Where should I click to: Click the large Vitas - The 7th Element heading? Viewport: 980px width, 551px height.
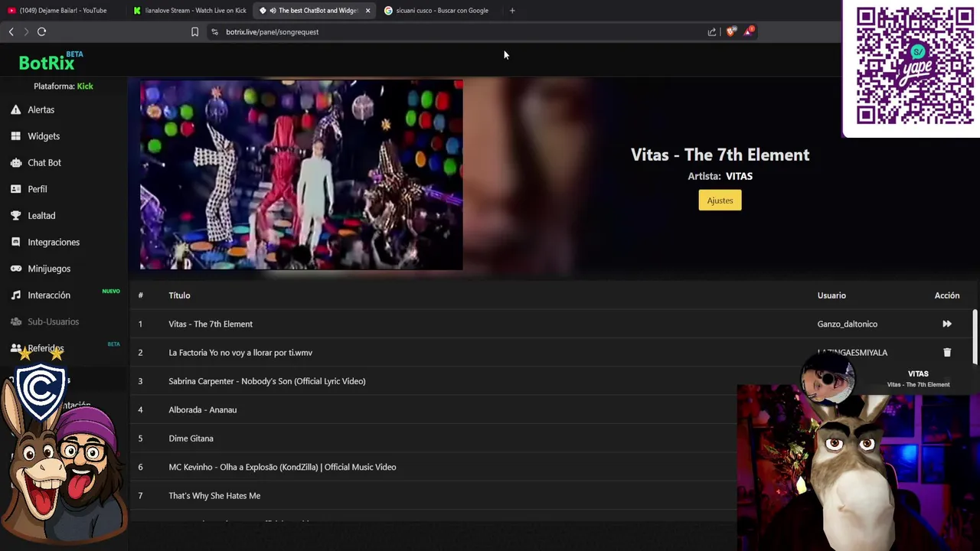click(x=720, y=155)
